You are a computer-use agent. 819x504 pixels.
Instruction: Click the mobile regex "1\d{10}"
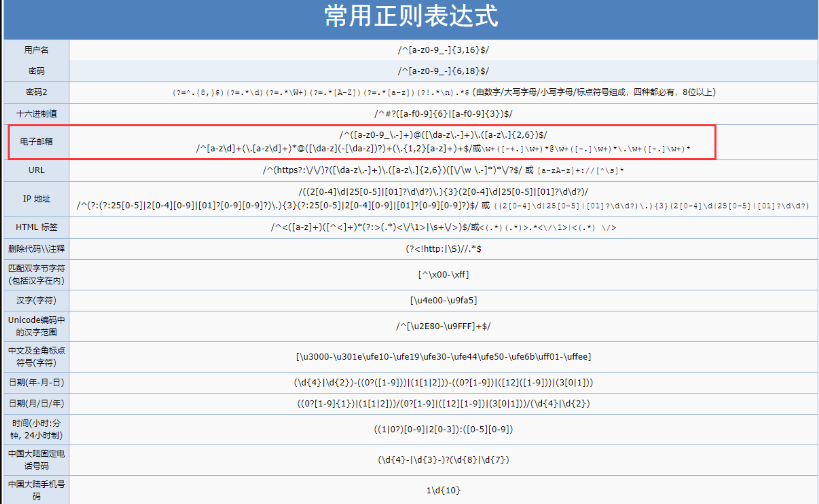[x=443, y=490]
